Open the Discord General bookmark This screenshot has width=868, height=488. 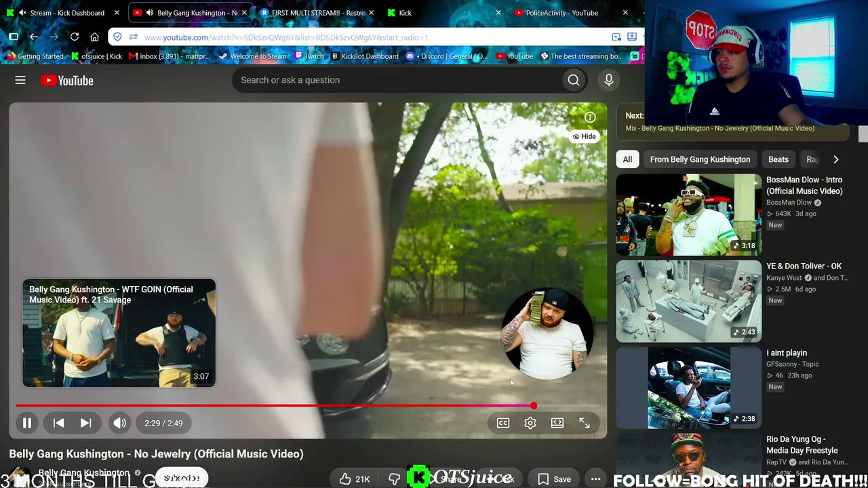coord(447,56)
